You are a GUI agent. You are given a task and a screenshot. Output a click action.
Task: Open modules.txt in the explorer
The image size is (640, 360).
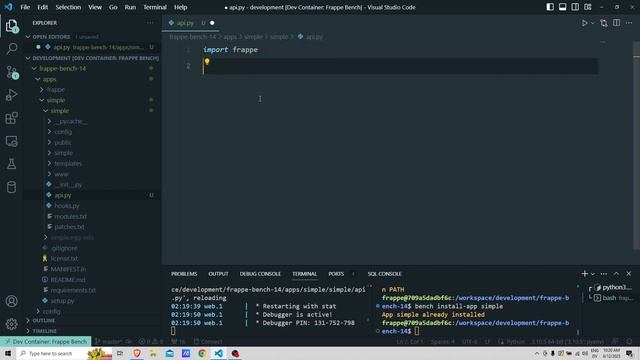point(70,216)
